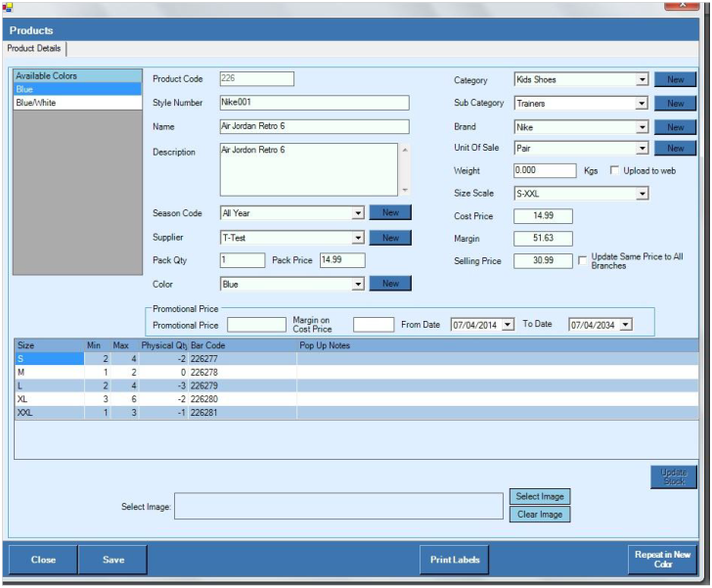The height and width of the screenshot is (588, 712).
Task: Click New button next to Brand
Action: click(x=675, y=127)
